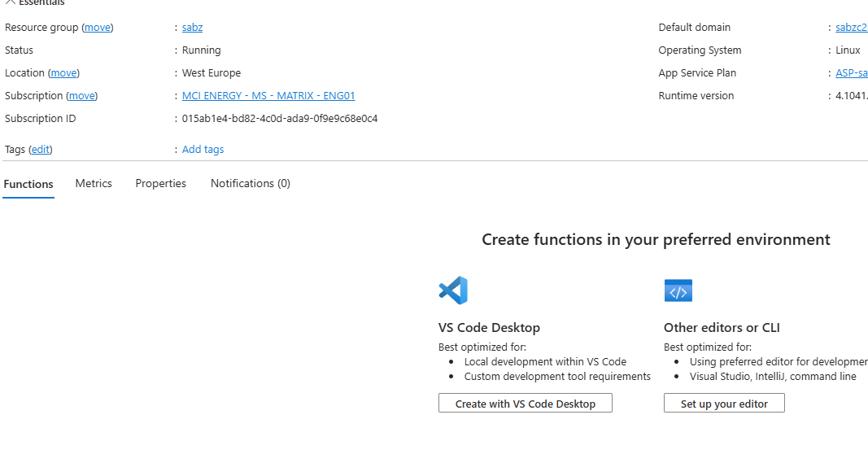Click the Default domain label
The height and width of the screenshot is (476, 868).
[x=694, y=27]
